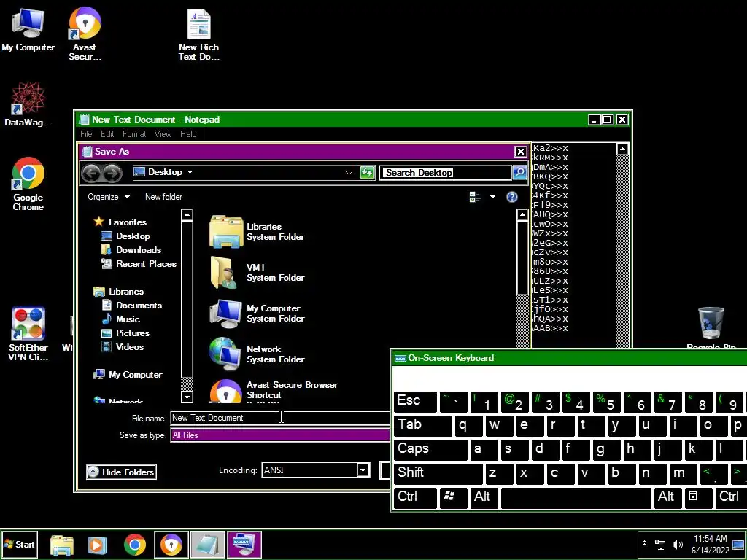Click the space bar on On-Screen Keyboard

click(576, 497)
